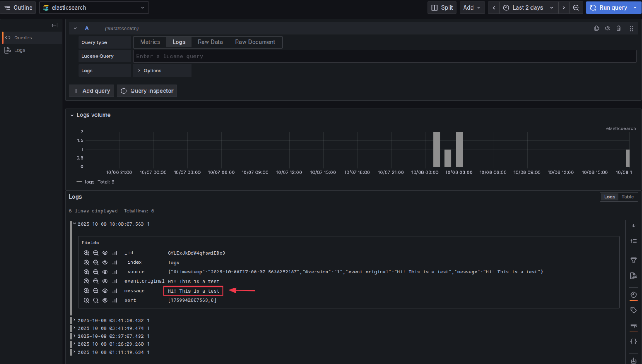Viewport: 642px width, 364px height.
Task: Click the Lucene query input field
Action: [x=384, y=56]
